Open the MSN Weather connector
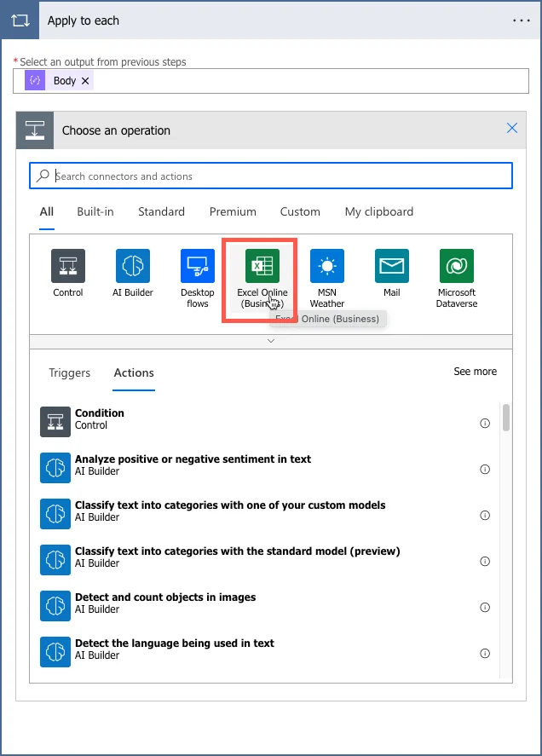542x756 pixels. point(326,265)
